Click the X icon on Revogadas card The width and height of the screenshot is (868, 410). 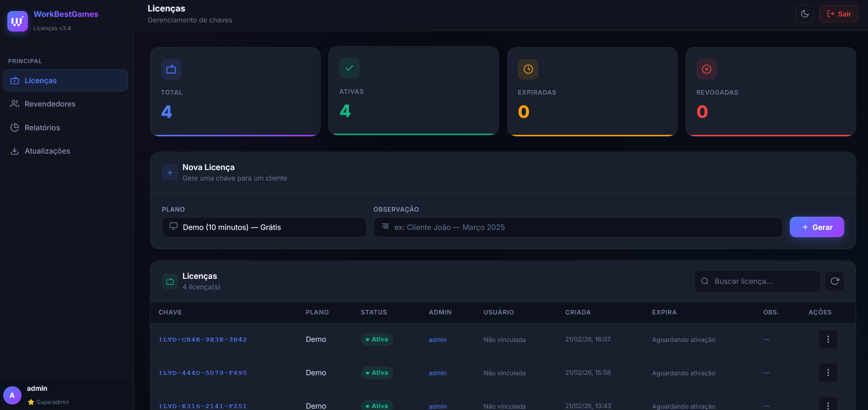pos(706,69)
